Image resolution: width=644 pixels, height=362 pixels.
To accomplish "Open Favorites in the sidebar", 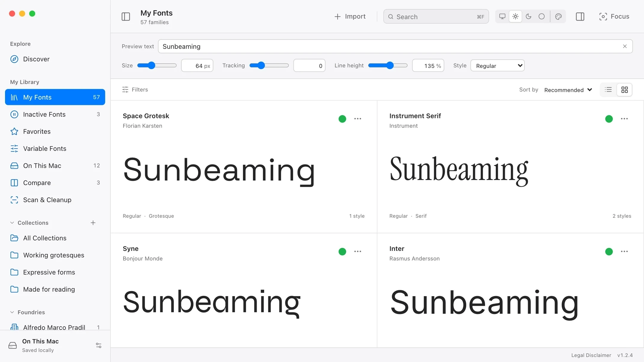I will [55, 131].
